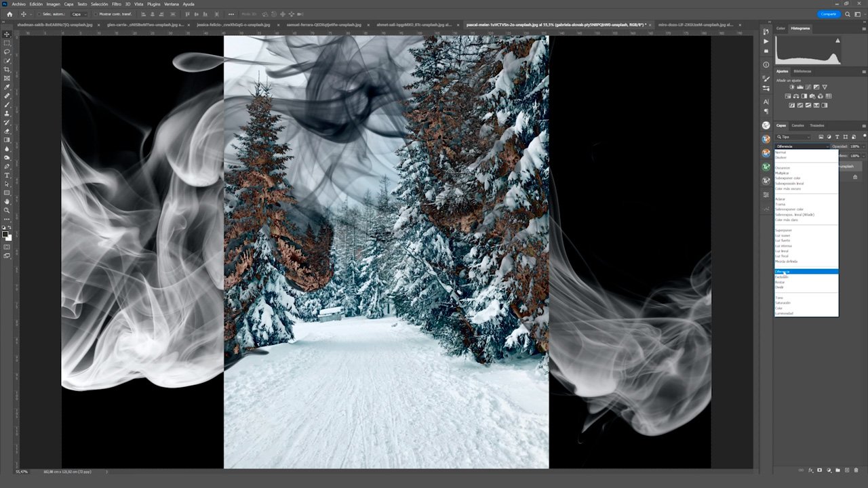Create a new layer in the Capas panel
This screenshot has width=868, height=488.
(x=847, y=470)
